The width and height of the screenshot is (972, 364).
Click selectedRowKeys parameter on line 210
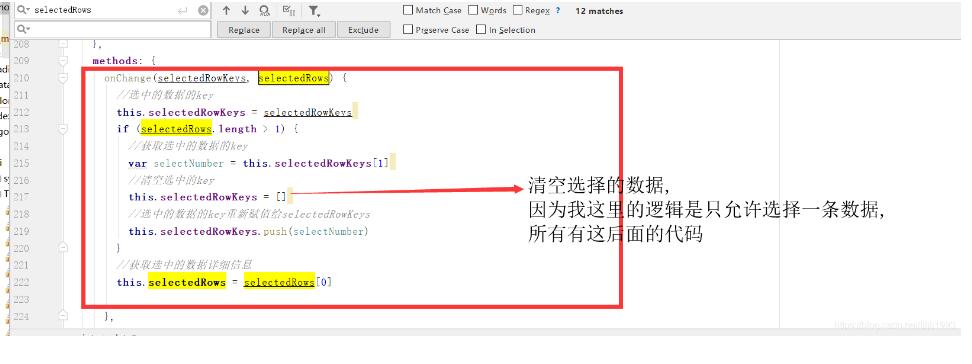201,78
